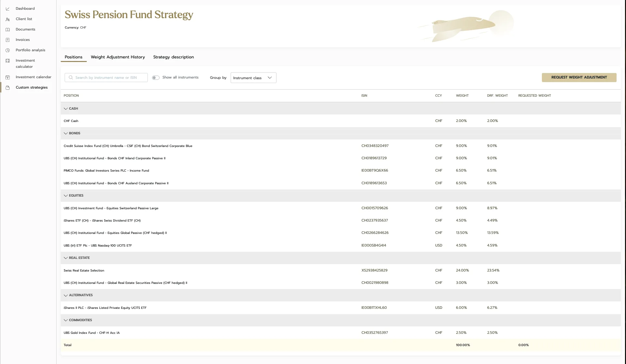Open Investment calendar page
Image resolution: width=626 pixels, height=364 pixels.
[x=33, y=77]
